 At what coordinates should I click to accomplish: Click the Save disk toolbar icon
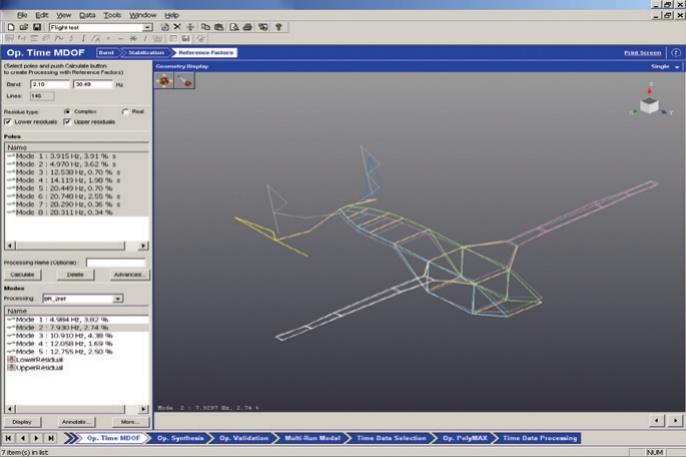(x=37, y=27)
